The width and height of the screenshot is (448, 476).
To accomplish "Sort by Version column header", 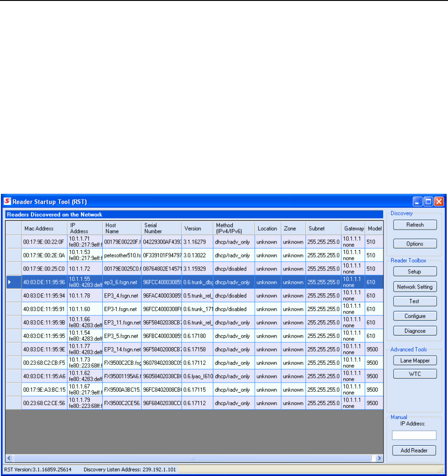I will pyautogui.click(x=197, y=228).
